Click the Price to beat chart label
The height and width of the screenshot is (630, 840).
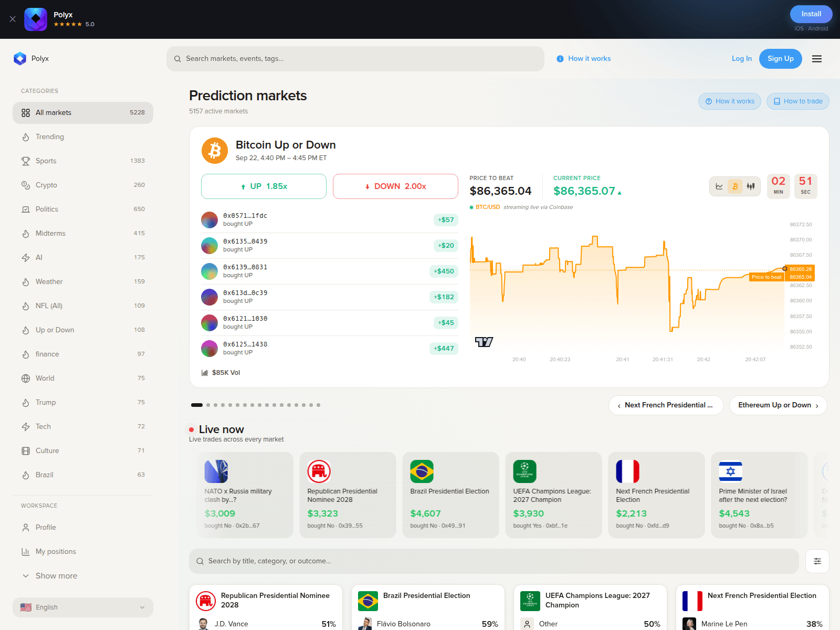[x=766, y=277]
